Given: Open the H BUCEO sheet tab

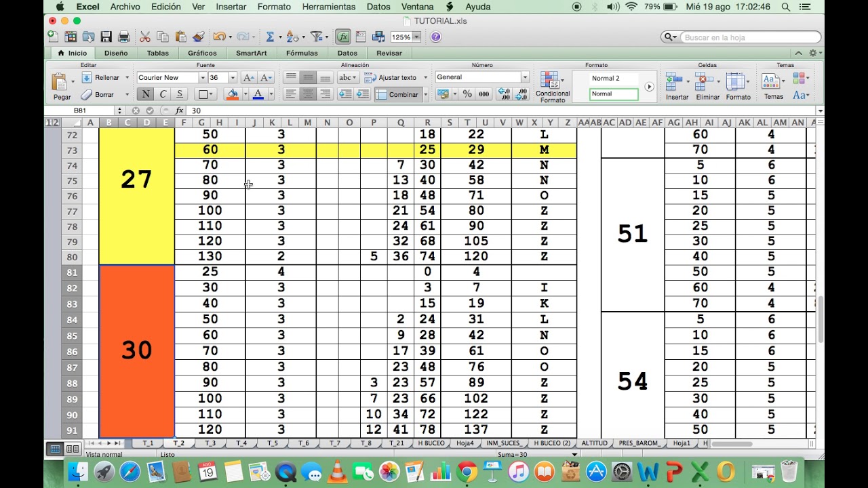Looking at the screenshot, I should (x=431, y=443).
